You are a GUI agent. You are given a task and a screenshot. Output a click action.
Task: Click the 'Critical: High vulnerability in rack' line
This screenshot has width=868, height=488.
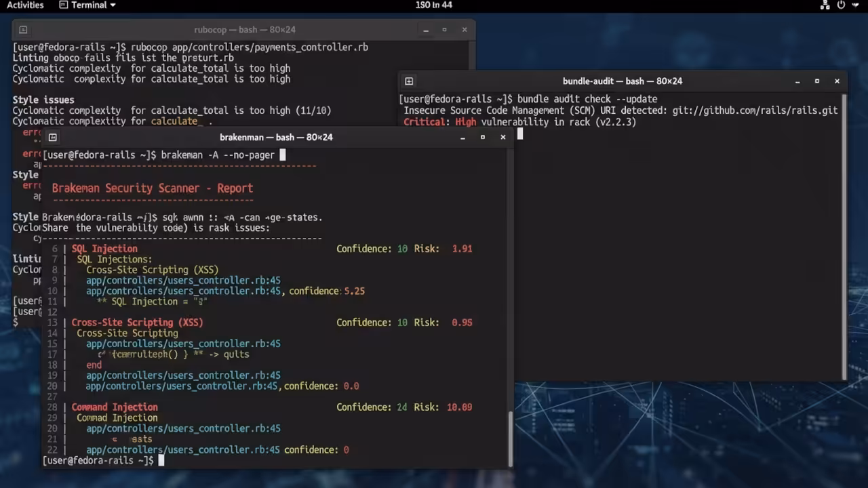(519, 123)
